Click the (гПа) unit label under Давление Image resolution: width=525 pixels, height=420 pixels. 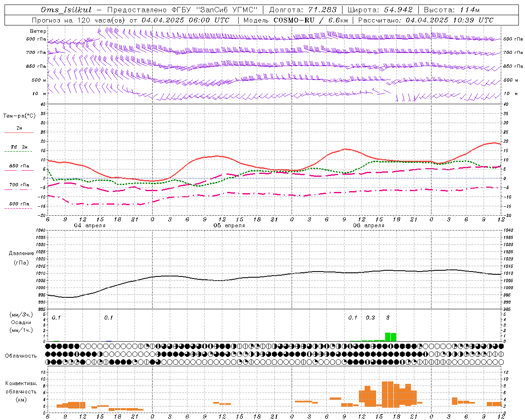coord(21,262)
